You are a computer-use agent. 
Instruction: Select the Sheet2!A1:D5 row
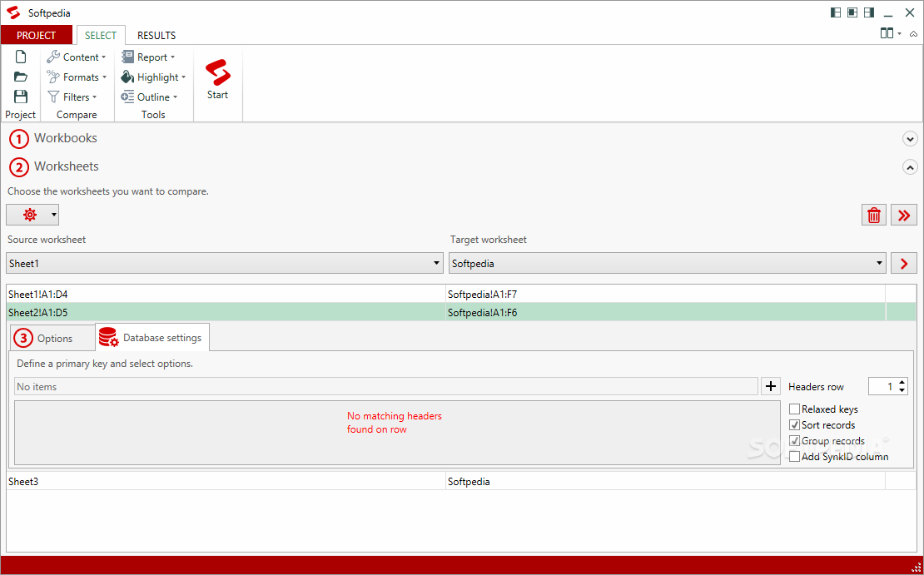pos(461,312)
